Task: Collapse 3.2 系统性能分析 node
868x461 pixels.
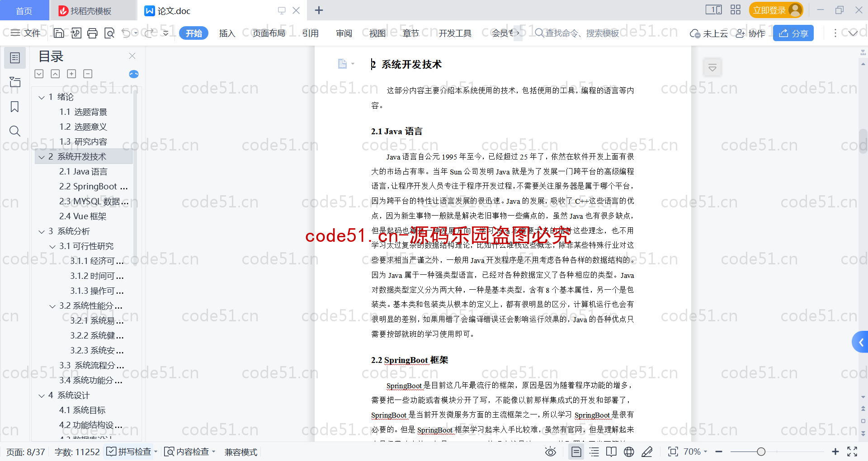Action: 52,306
